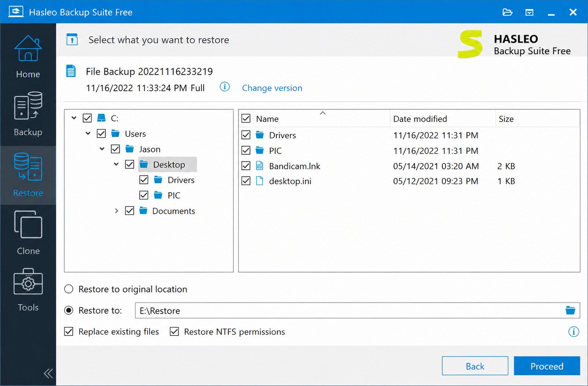Collapse the Jason tree node
This screenshot has height=386, width=588.
coord(102,149)
